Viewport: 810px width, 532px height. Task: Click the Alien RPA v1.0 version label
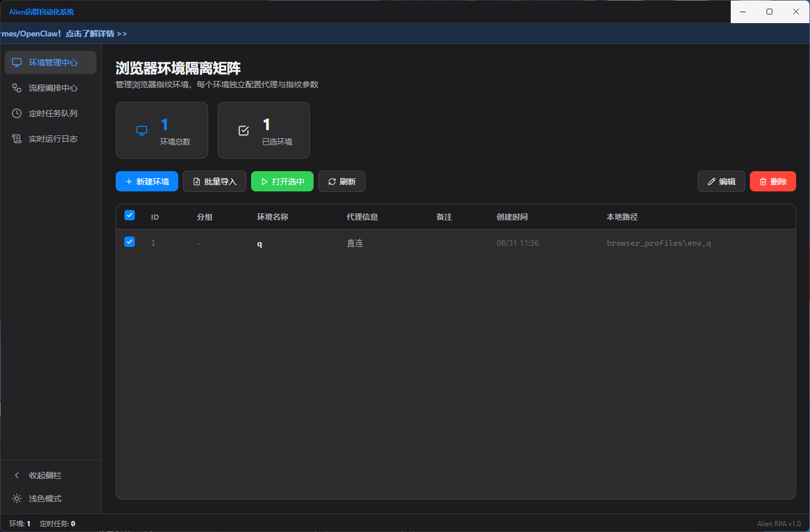tap(779, 524)
